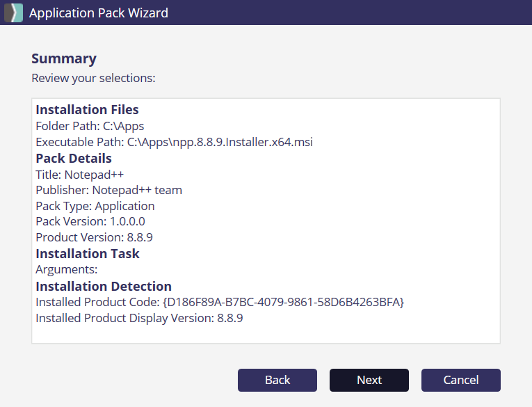Cancel the Application Pack Wizard
This screenshot has height=407, width=532.
(x=460, y=380)
